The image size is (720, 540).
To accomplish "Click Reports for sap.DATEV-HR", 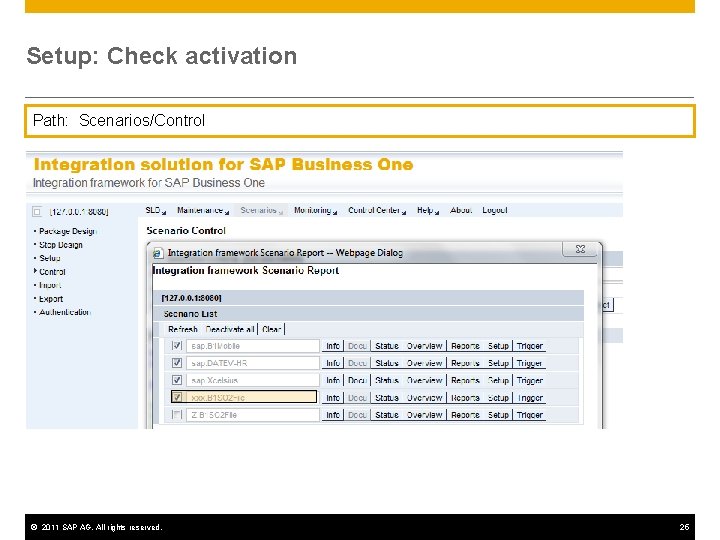I will pyautogui.click(x=465, y=363).
